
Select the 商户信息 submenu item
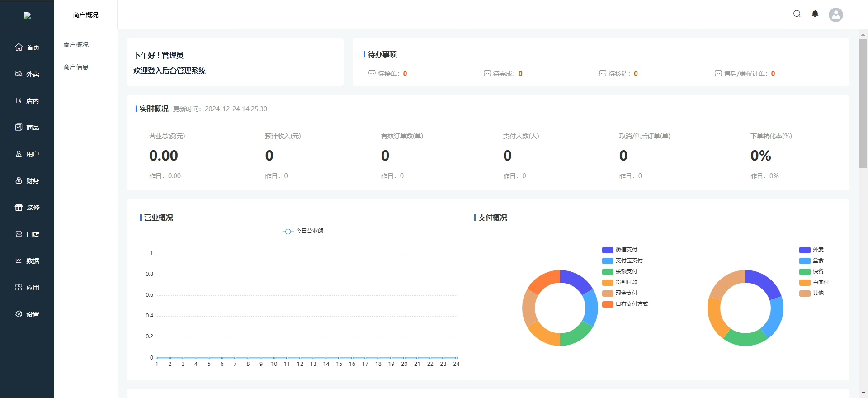[76, 67]
